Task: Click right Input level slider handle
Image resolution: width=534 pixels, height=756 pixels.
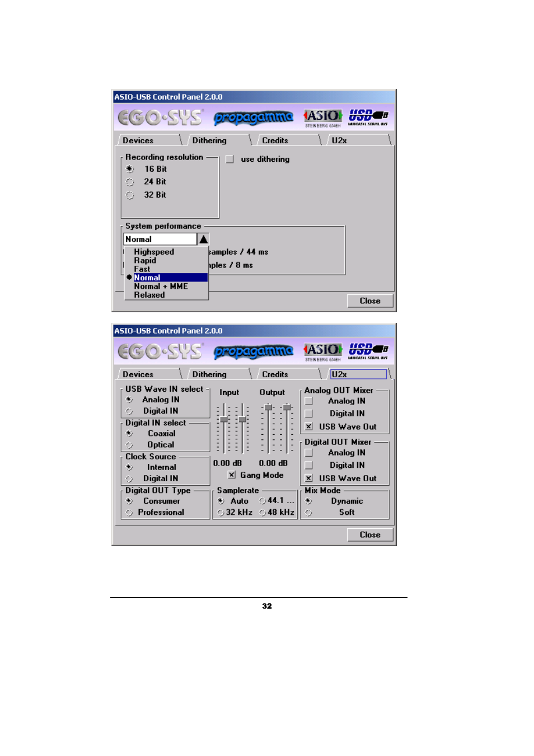Action: pos(242,420)
